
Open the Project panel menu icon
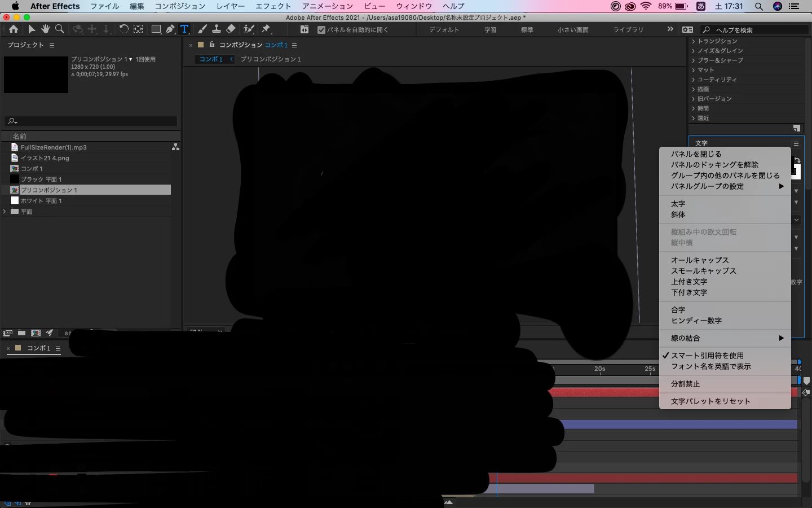pos(52,45)
